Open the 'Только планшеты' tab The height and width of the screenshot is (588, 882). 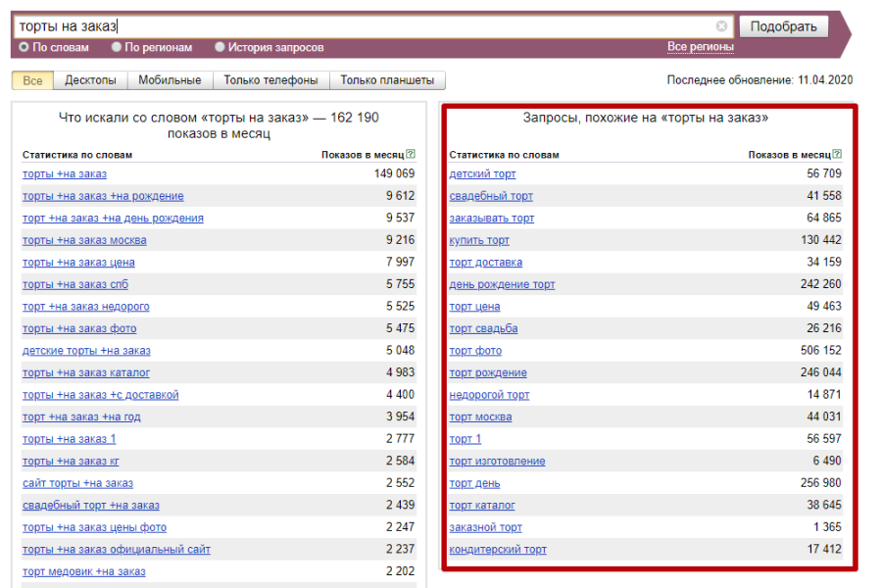coord(387,80)
